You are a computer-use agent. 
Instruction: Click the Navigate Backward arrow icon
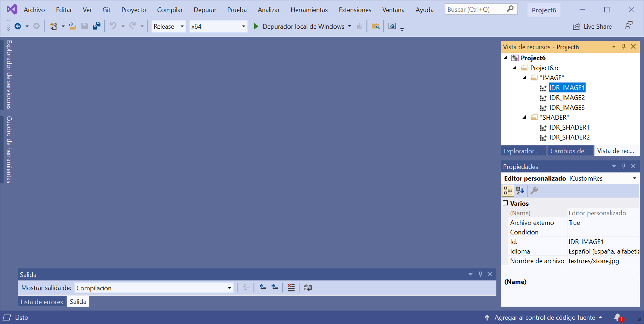coord(18,26)
